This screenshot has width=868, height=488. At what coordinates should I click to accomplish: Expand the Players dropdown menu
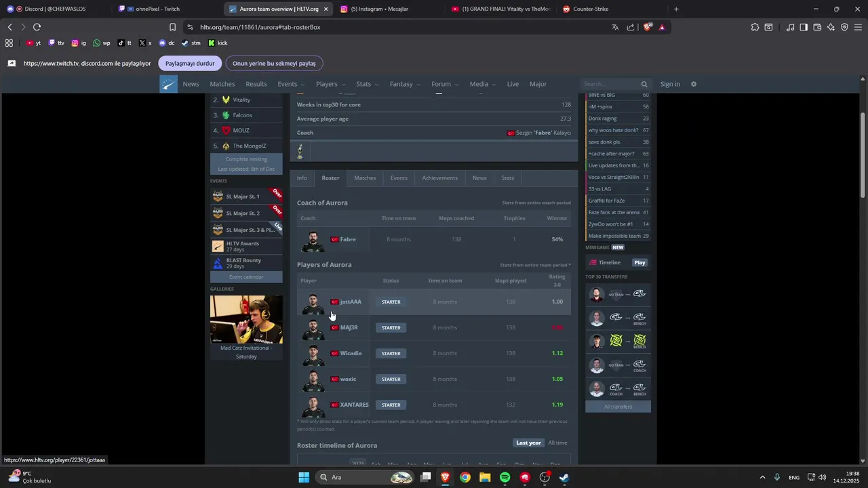330,84
